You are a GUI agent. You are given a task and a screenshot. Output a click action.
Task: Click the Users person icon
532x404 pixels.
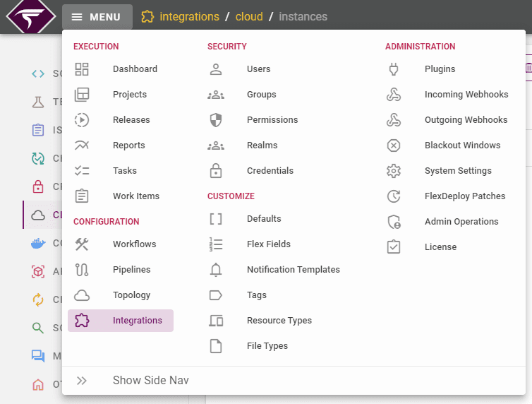(x=216, y=69)
